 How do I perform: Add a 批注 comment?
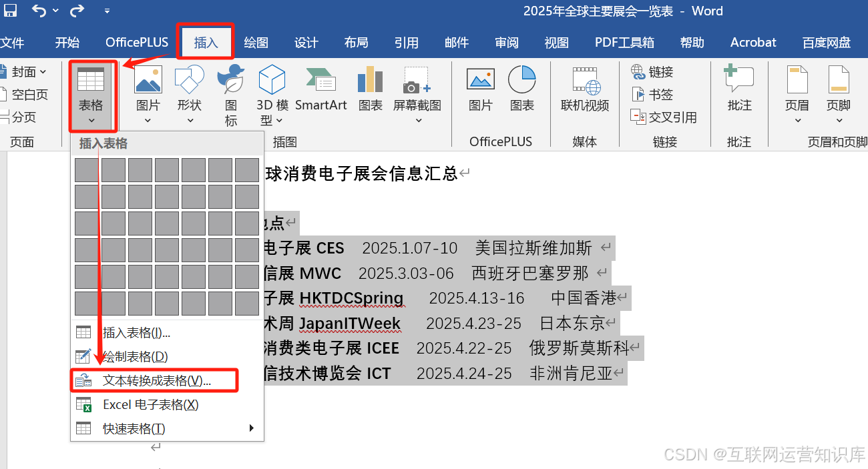(740, 88)
